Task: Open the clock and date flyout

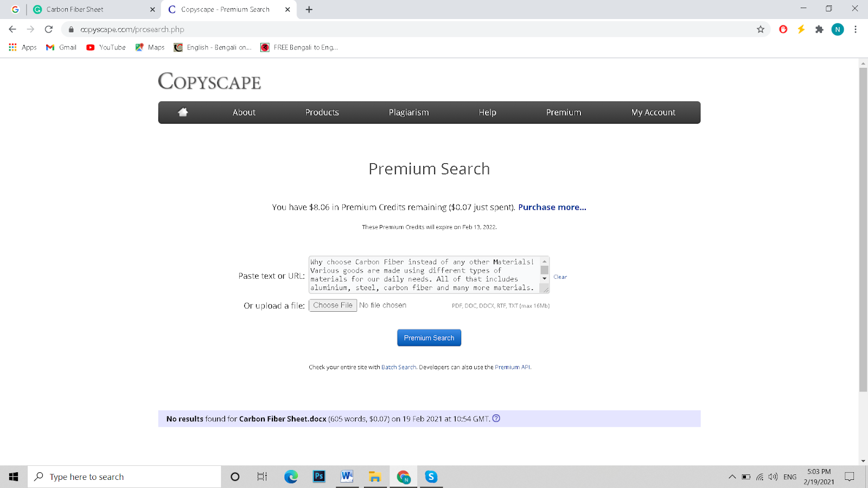Action: (819, 477)
